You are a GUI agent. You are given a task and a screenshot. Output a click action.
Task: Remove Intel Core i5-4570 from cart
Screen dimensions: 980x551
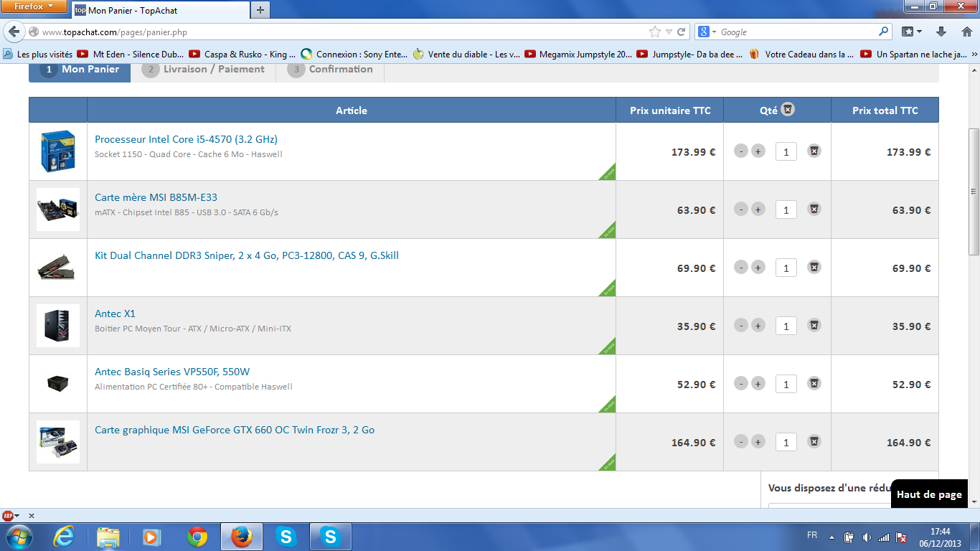[x=814, y=151]
